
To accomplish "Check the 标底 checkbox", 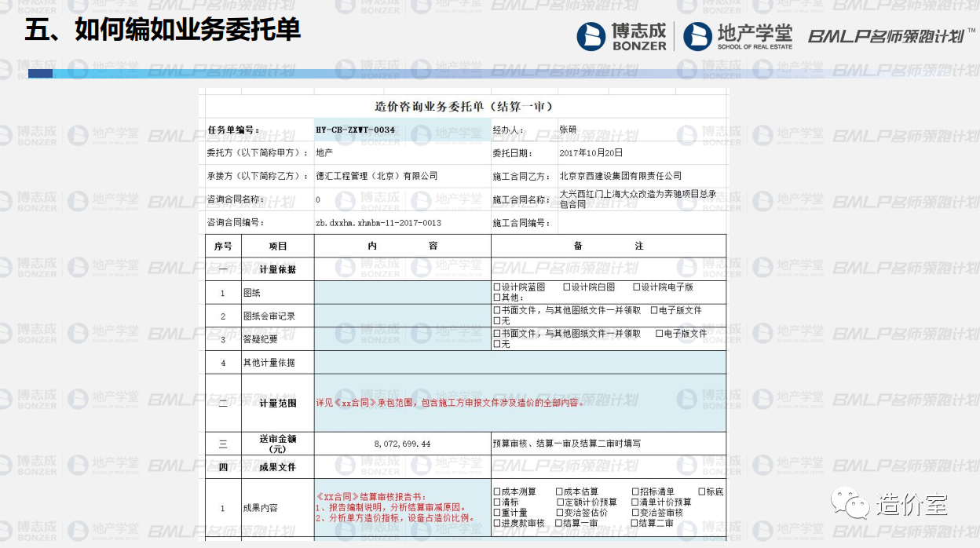I will (702, 492).
